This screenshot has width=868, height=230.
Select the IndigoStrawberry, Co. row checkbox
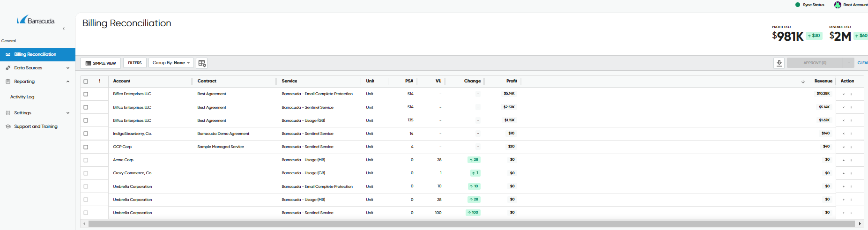[86, 134]
